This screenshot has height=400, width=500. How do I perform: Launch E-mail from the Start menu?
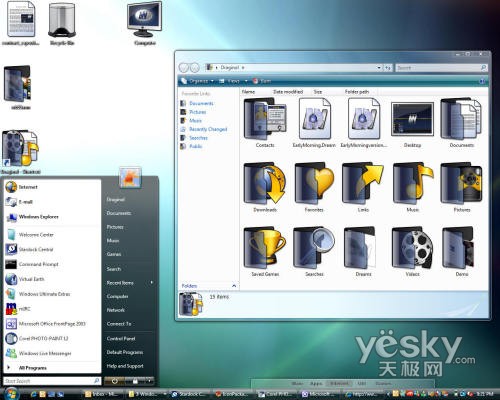[53, 202]
